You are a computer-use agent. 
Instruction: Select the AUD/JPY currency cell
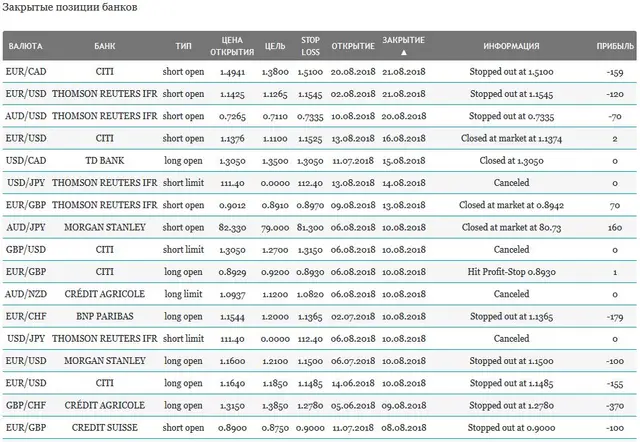pyautogui.click(x=26, y=227)
